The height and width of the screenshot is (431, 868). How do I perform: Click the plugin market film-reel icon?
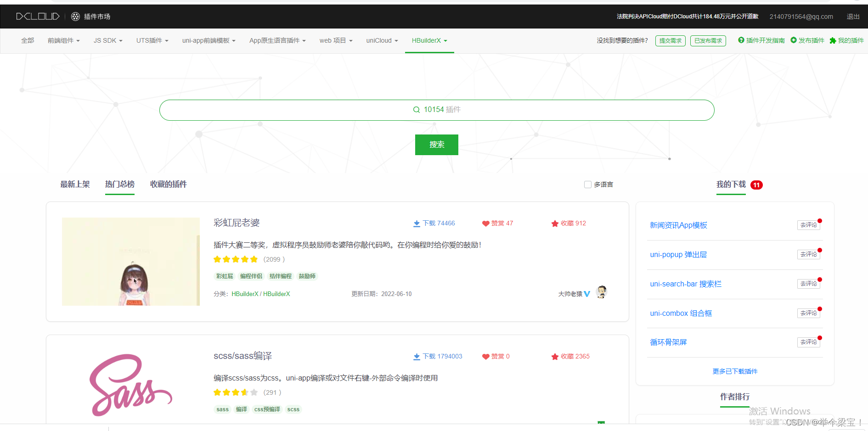[x=75, y=17]
